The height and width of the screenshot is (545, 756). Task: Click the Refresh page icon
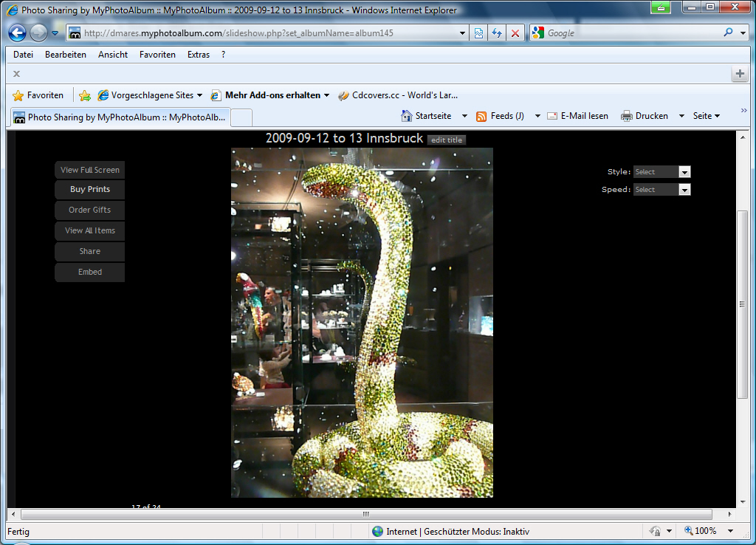point(497,33)
